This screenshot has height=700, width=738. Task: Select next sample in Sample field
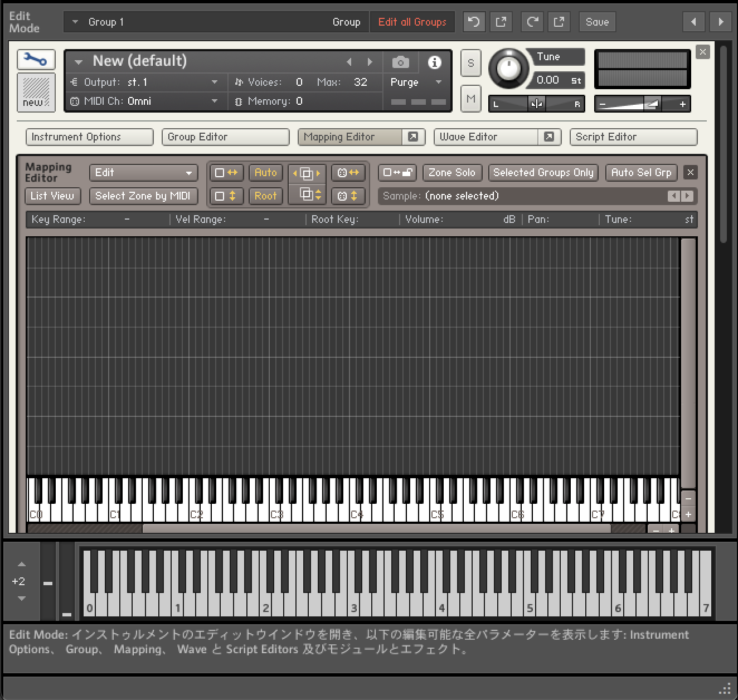click(687, 196)
